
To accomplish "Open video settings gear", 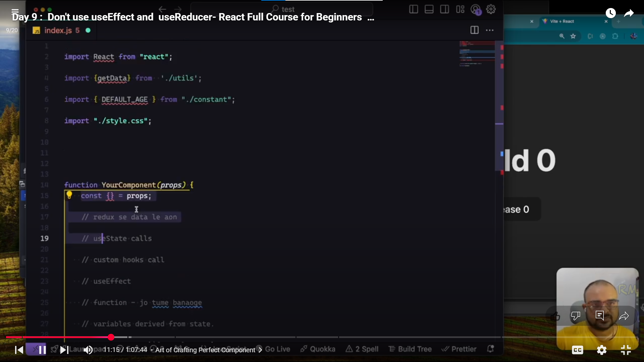I will pos(601,350).
